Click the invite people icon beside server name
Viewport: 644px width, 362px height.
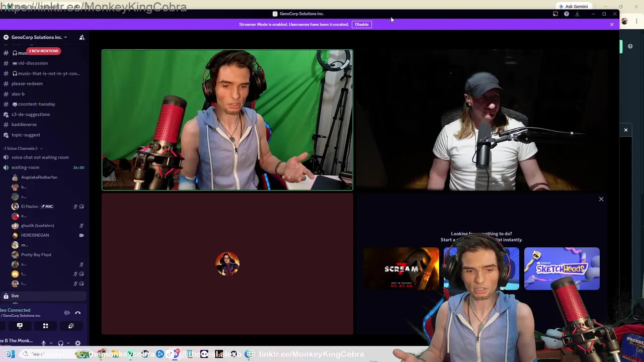pos(82,37)
